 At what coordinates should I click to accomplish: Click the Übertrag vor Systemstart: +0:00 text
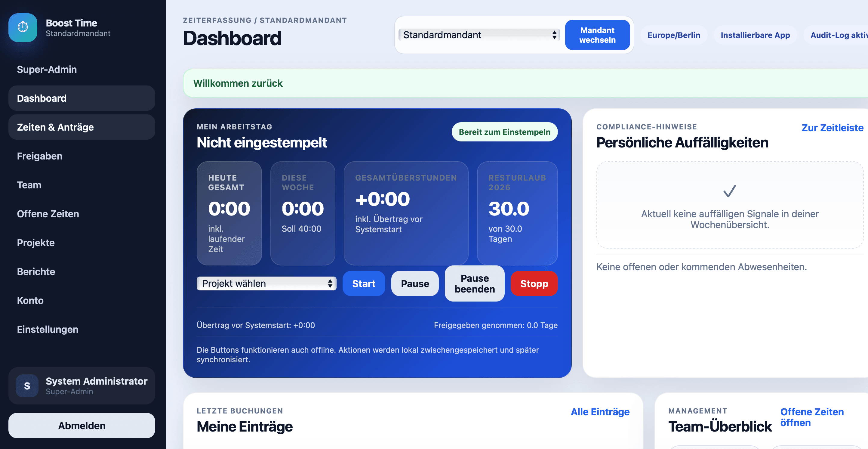(256, 325)
